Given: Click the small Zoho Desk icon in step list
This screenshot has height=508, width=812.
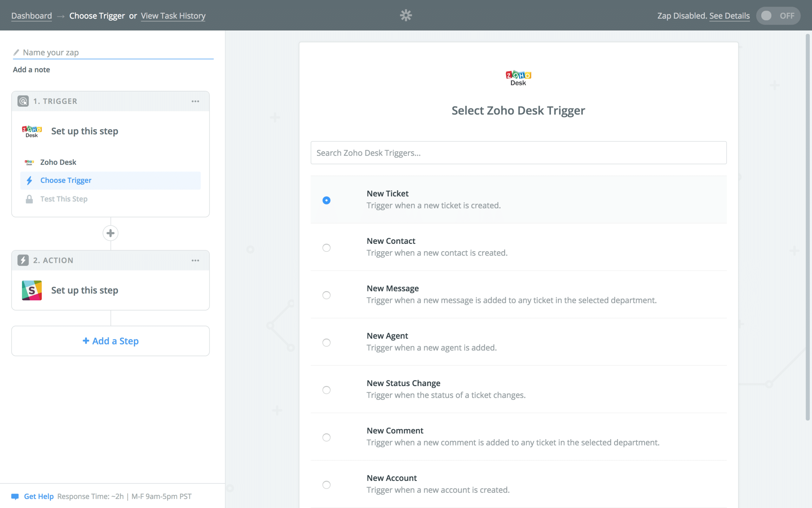Looking at the screenshot, I should pyautogui.click(x=29, y=163).
